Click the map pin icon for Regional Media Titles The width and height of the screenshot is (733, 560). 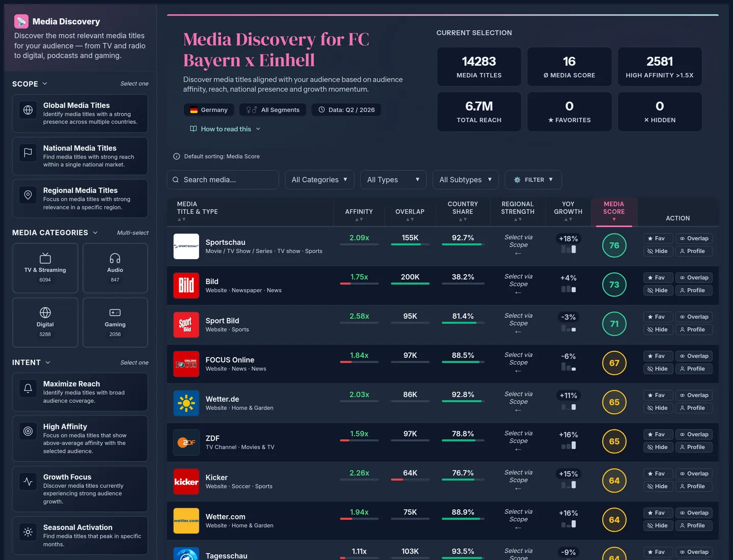28,194
